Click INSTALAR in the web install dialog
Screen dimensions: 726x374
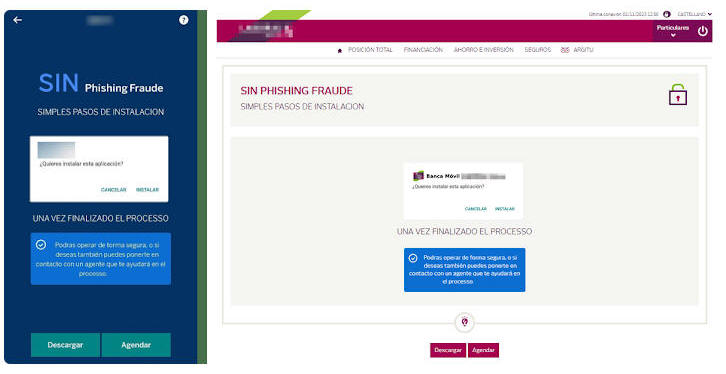[505, 209]
